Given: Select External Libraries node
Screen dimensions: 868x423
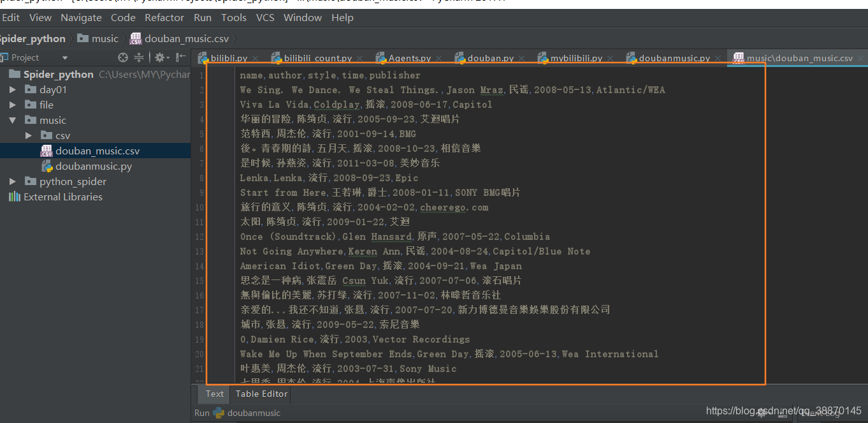Looking at the screenshot, I should 63,197.
